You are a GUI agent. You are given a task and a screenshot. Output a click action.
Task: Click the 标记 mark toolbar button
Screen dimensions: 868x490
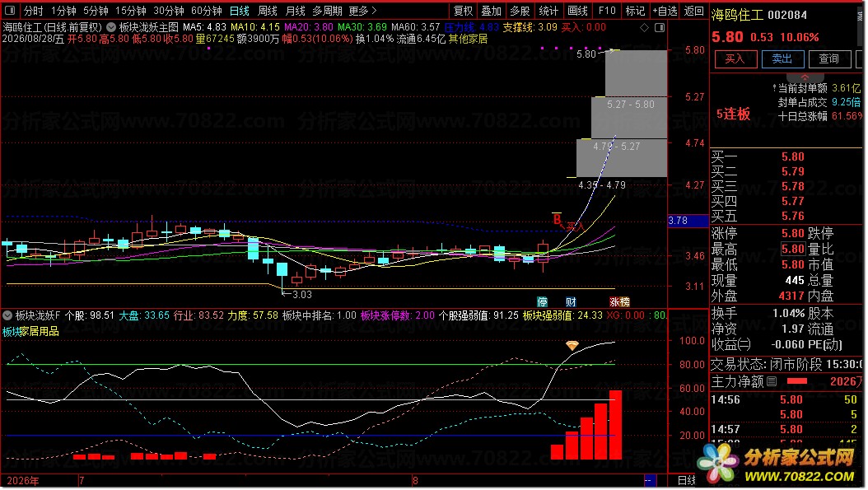(635, 11)
